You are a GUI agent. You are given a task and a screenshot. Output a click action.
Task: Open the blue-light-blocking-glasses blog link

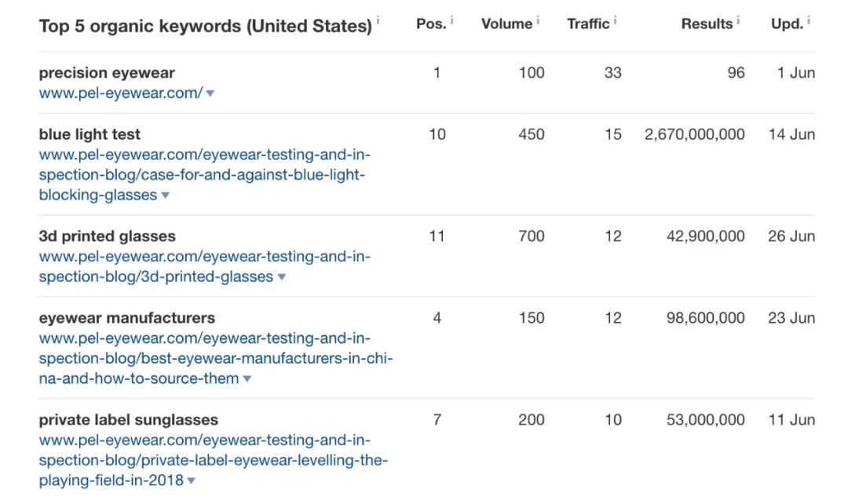click(x=203, y=174)
